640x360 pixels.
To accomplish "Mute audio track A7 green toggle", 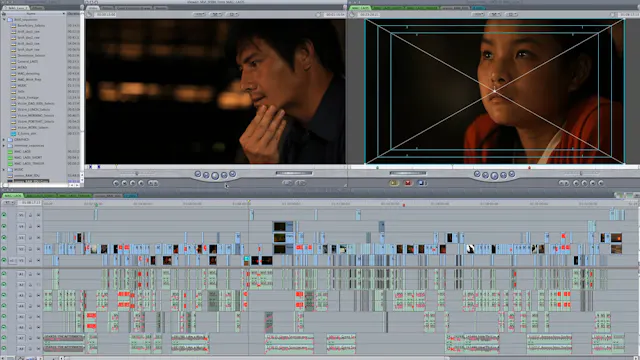I will click(x=4, y=338).
